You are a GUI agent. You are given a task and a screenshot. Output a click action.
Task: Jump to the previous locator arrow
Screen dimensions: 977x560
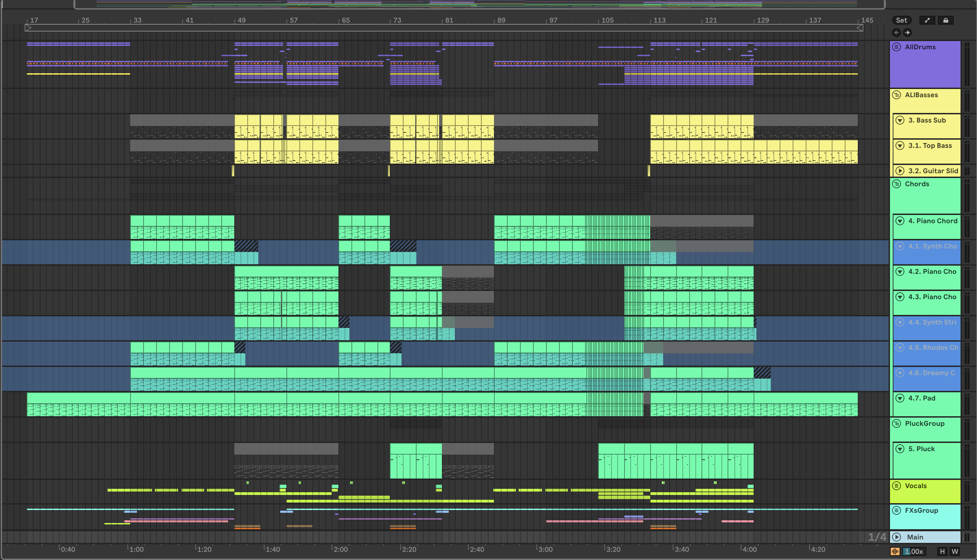point(896,33)
